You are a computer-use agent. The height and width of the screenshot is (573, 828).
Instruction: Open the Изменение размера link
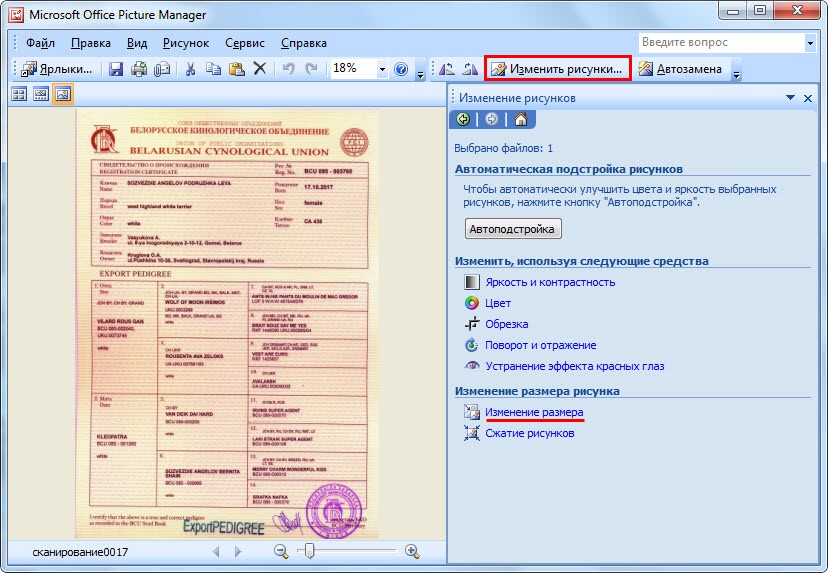[534, 412]
